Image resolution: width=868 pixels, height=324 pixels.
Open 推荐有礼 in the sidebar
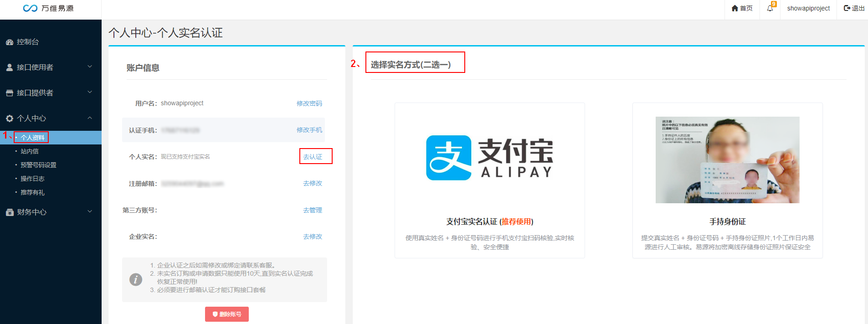pos(33,192)
